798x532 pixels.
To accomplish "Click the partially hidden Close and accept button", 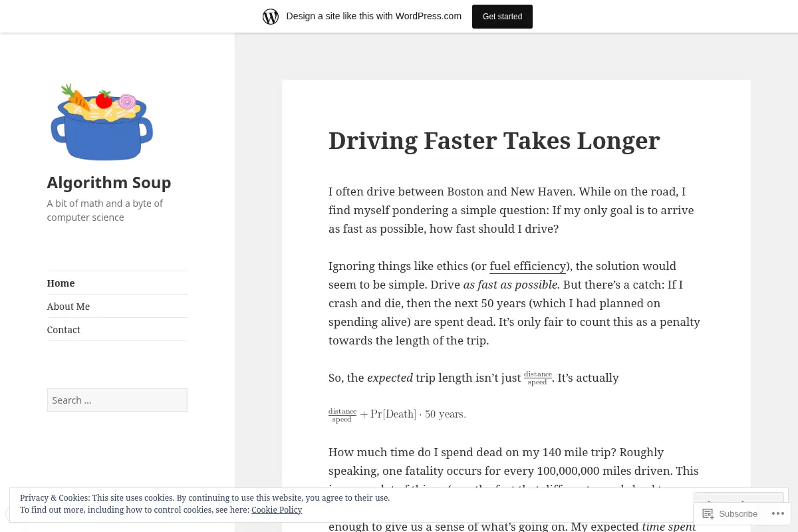I will point(739,497).
